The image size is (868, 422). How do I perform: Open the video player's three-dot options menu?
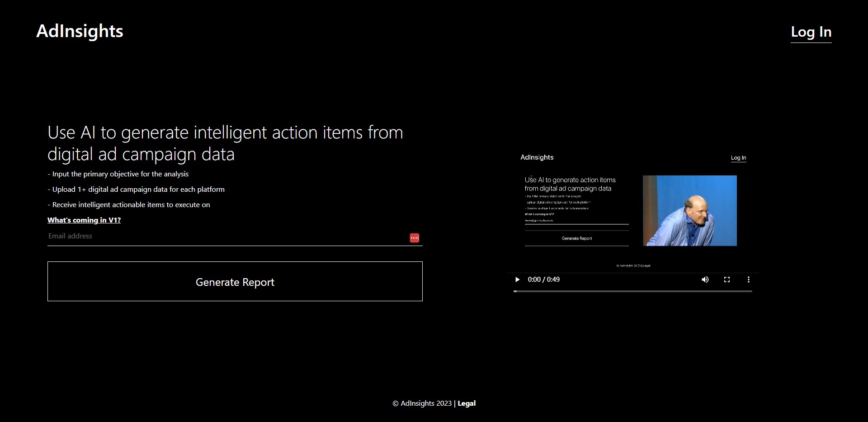coord(749,280)
